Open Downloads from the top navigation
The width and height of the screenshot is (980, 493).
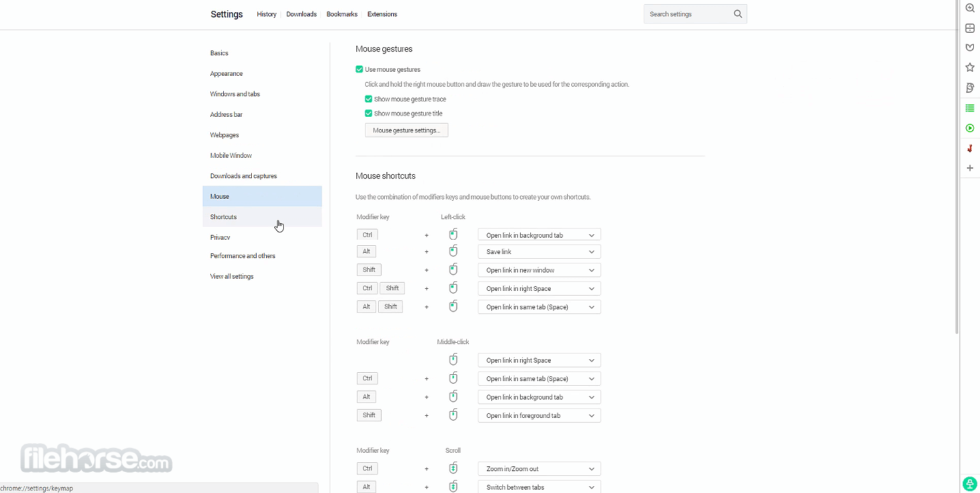point(302,14)
